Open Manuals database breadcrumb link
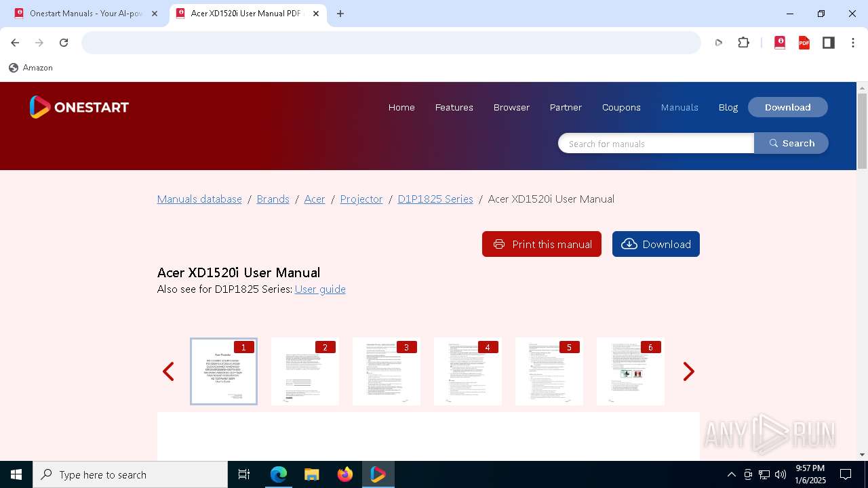The width and height of the screenshot is (868, 488). click(199, 199)
